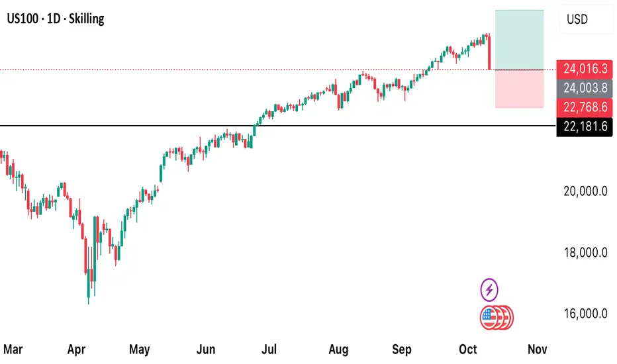Click the Jul label on time axis
The image size is (617, 364).
pyautogui.click(x=269, y=349)
